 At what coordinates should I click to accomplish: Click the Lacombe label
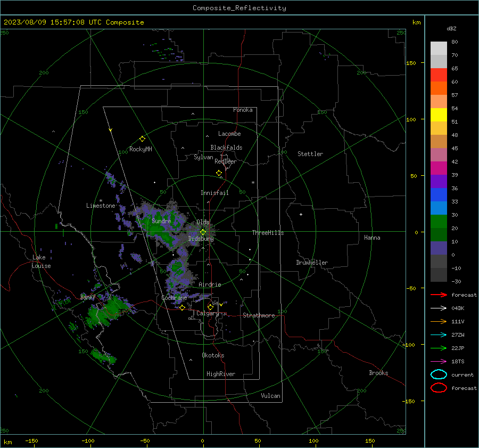coord(229,134)
